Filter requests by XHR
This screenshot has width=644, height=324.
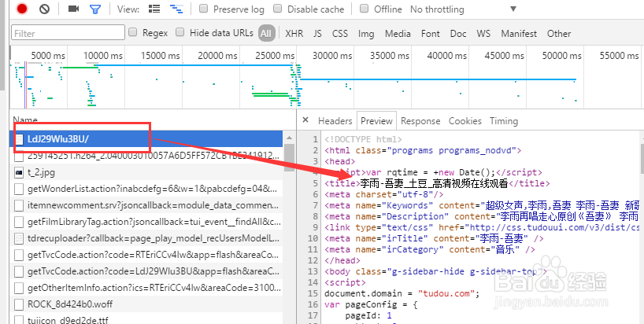point(294,34)
